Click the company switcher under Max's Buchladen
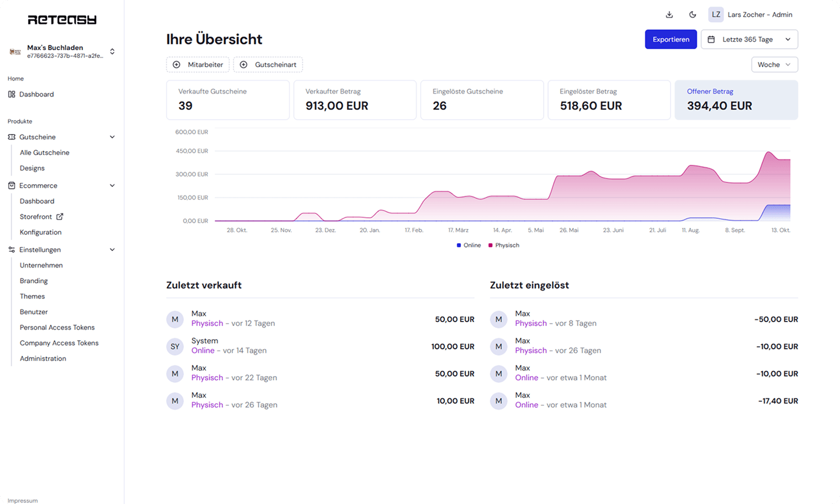The image size is (840, 504). coord(112,51)
